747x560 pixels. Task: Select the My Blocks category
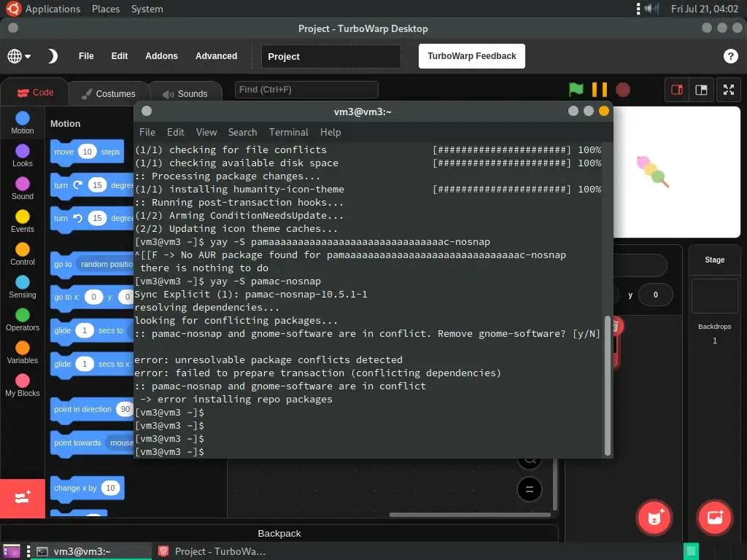coord(23,386)
